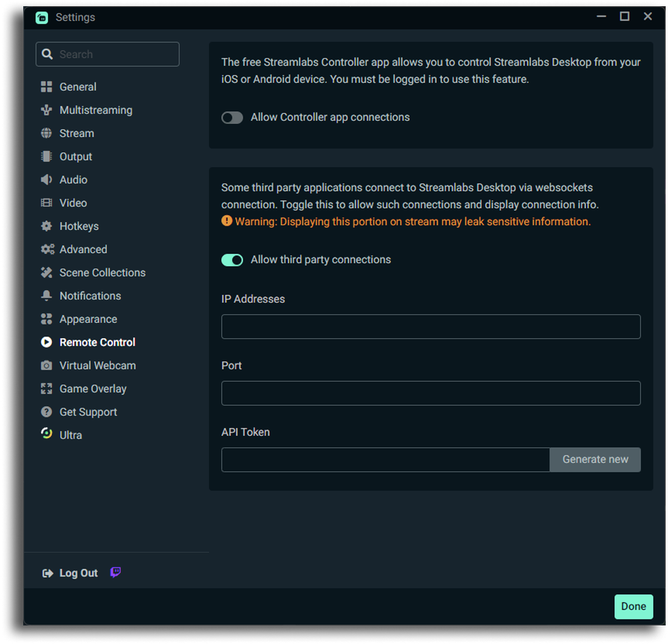
Task: Click Log Out
Action: (x=78, y=573)
